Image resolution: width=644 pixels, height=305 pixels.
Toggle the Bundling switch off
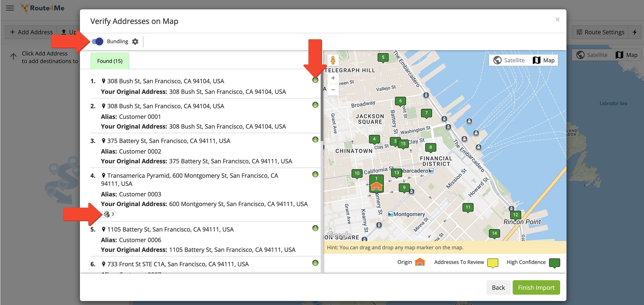pos(98,42)
